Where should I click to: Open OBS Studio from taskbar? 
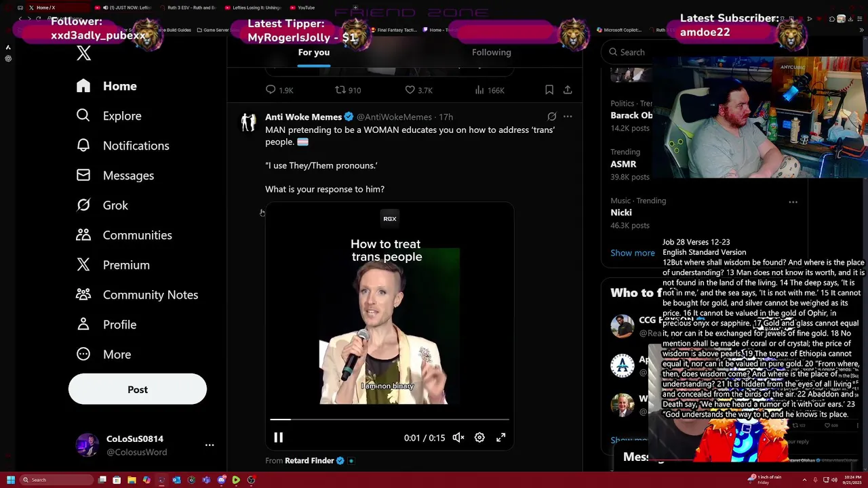point(251,480)
